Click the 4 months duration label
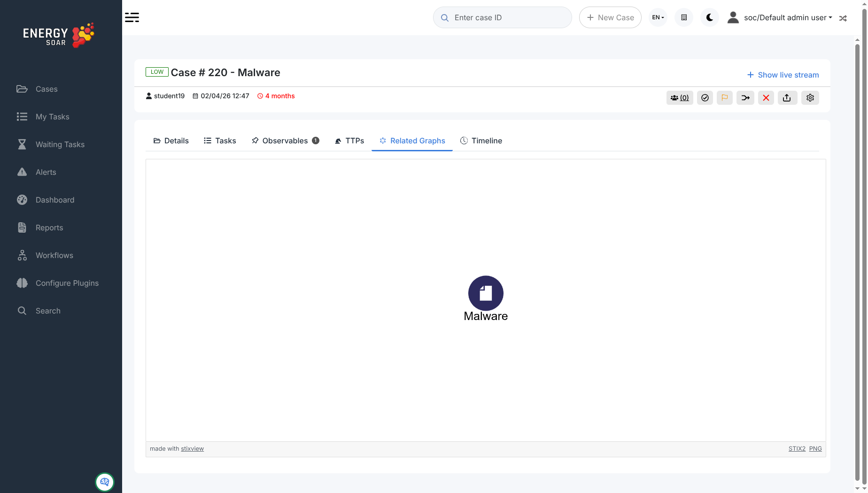This screenshot has height=493, width=868. 276,96
